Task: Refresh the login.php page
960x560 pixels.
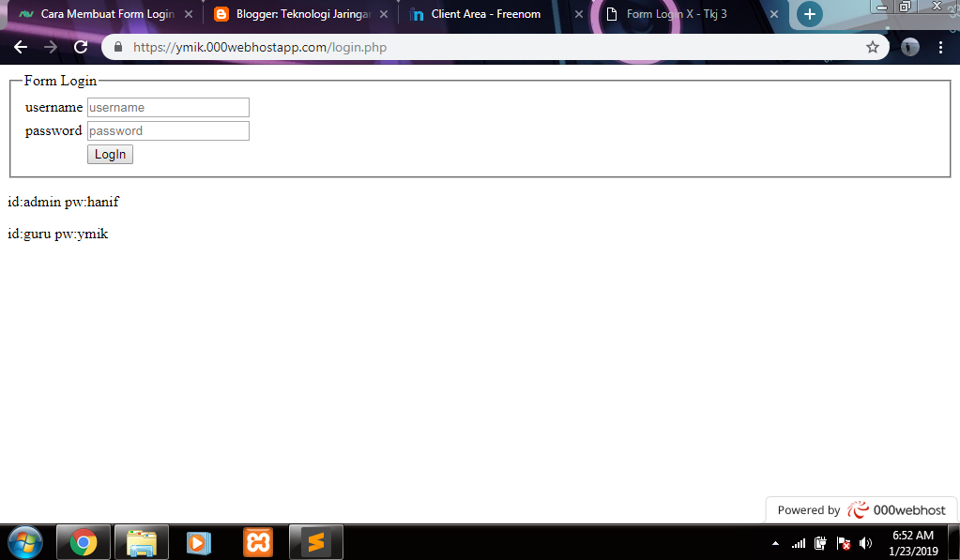Action: tap(81, 46)
